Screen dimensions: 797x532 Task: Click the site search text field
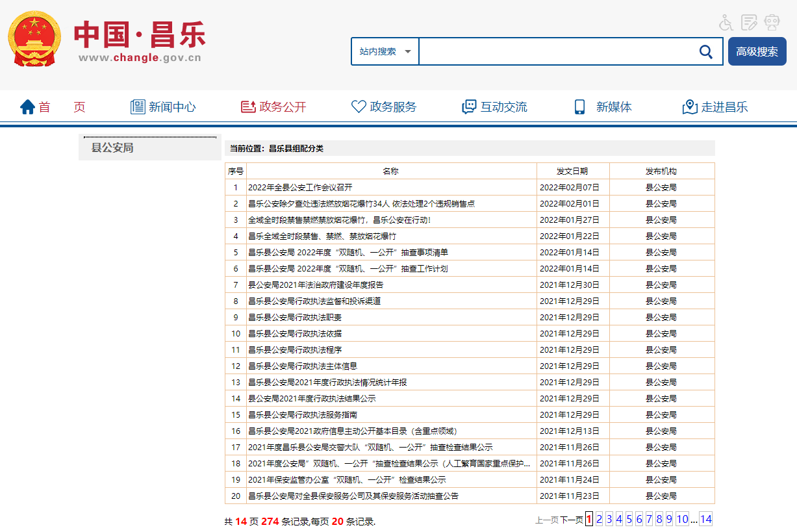pos(555,52)
